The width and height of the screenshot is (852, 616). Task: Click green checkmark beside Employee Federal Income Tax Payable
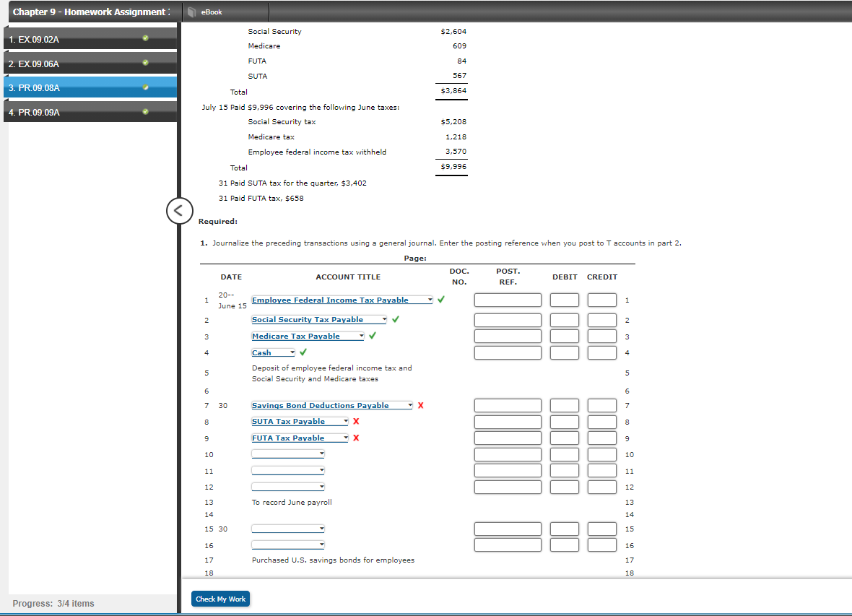tap(441, 298)
